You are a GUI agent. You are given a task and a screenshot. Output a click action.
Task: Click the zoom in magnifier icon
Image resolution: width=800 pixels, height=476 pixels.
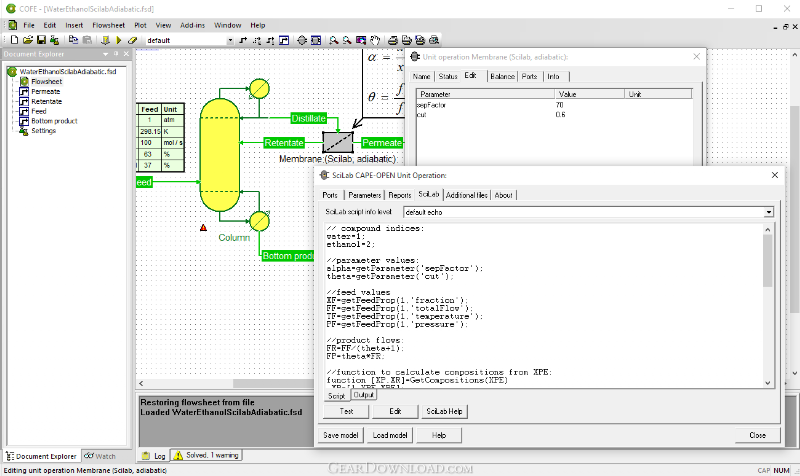click(334, 40)
